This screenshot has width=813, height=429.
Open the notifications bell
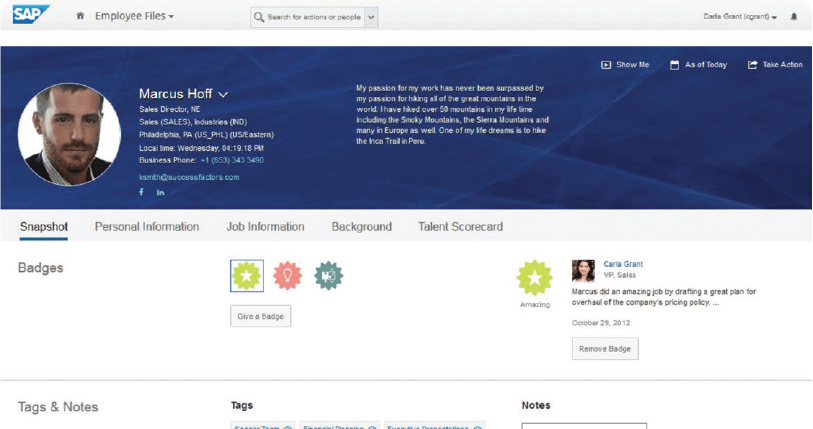[794, 17]
